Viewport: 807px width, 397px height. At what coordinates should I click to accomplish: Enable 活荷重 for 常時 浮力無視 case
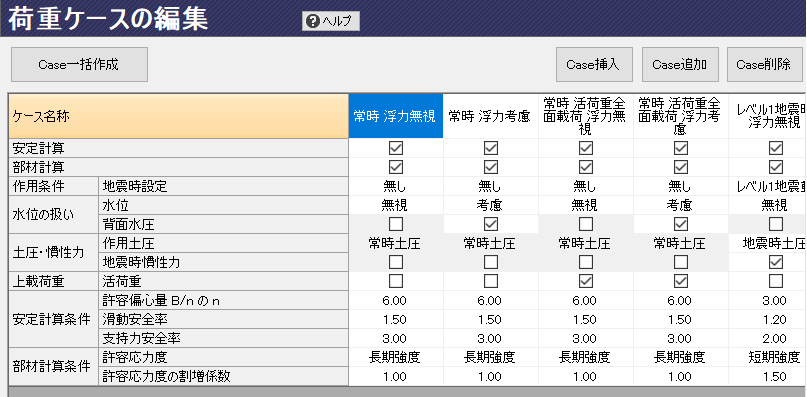[396, 281]
